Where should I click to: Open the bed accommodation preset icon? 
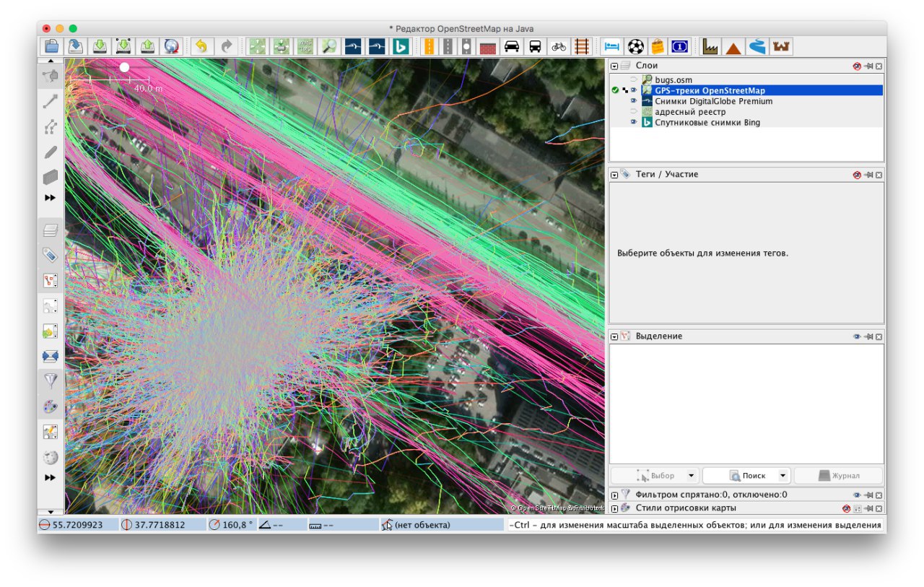[x=611, y=47]
